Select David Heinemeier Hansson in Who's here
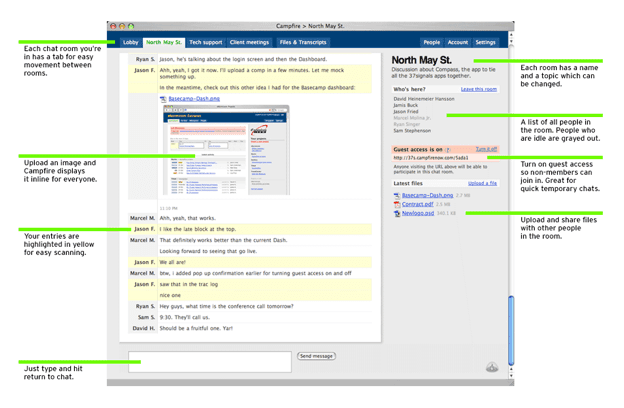The image size is (624, 408). tap(424, 99)
